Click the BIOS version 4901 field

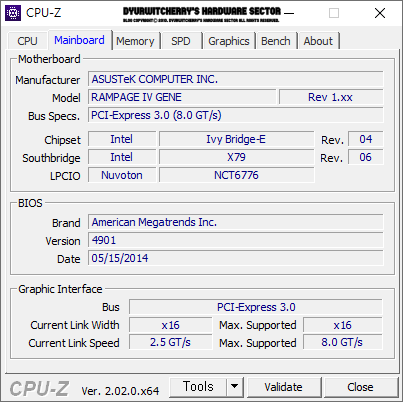(x=236, y=240)
